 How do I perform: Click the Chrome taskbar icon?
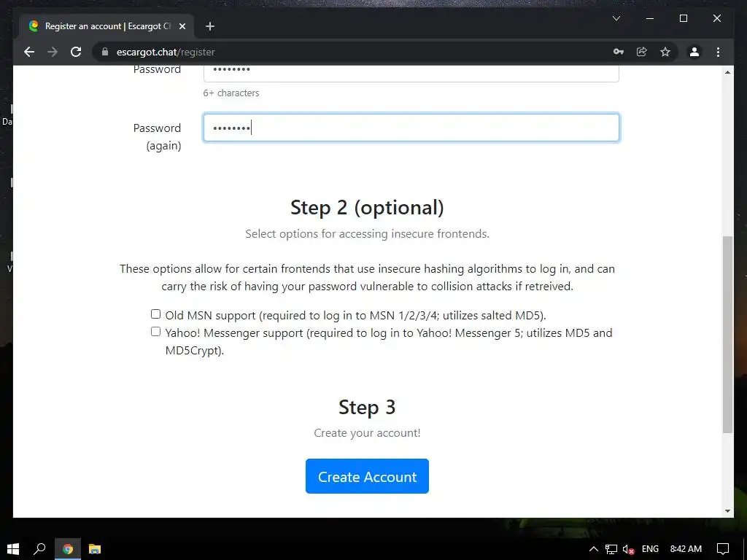68,549
